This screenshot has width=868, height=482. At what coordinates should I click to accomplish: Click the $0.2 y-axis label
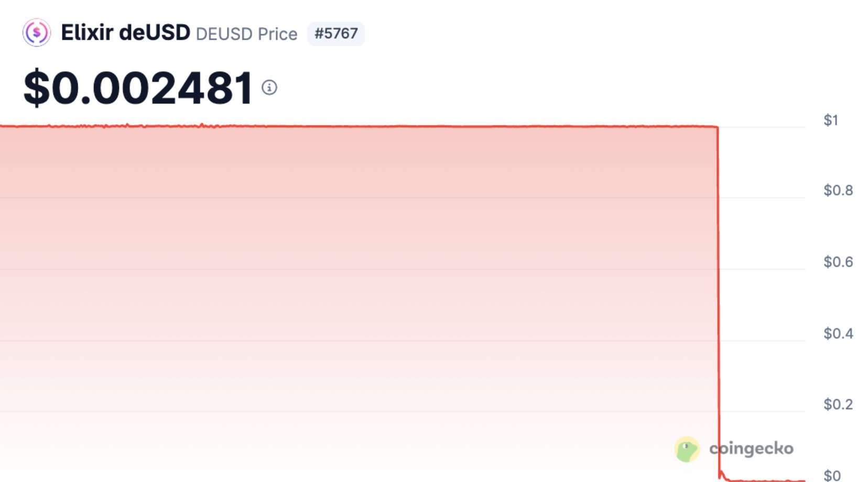click(x=838, y=404)
